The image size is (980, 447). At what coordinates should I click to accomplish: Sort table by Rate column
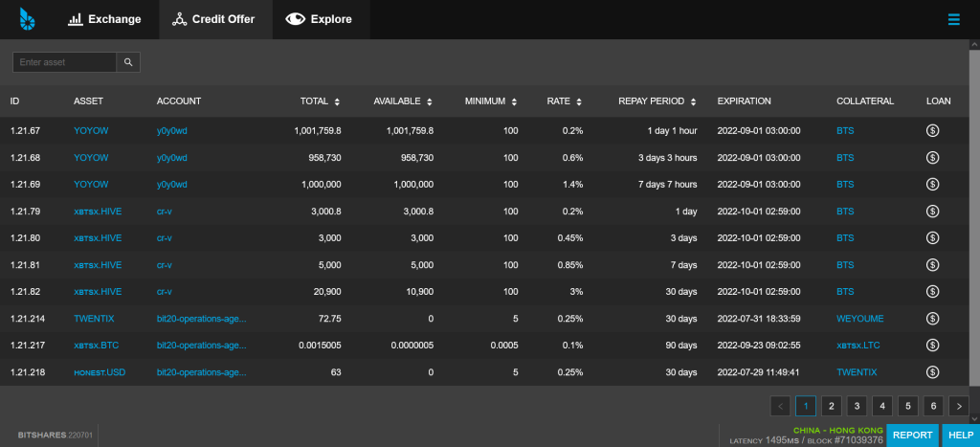[x=564, y=101]
